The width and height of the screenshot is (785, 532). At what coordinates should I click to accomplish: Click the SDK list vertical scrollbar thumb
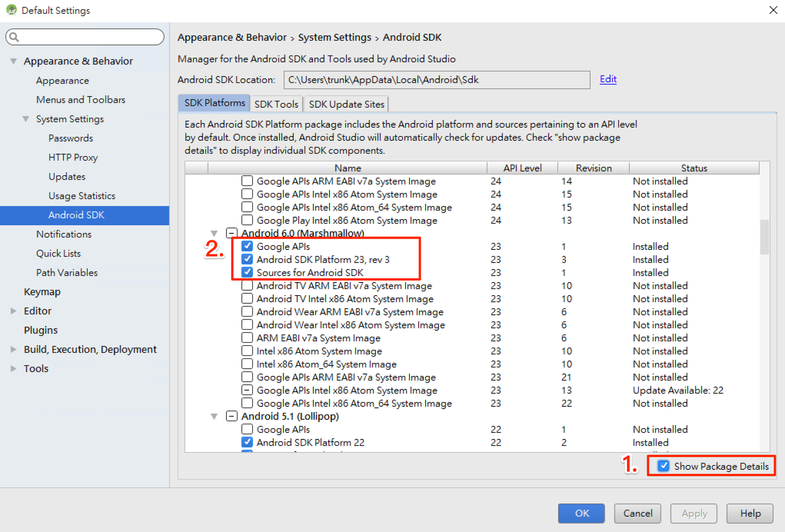tap(765, 237)
